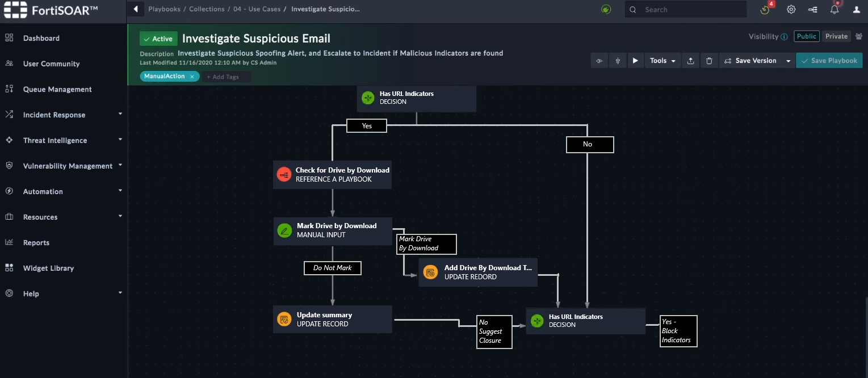Open pending tasks icon with badge 4

click(765, 10)
